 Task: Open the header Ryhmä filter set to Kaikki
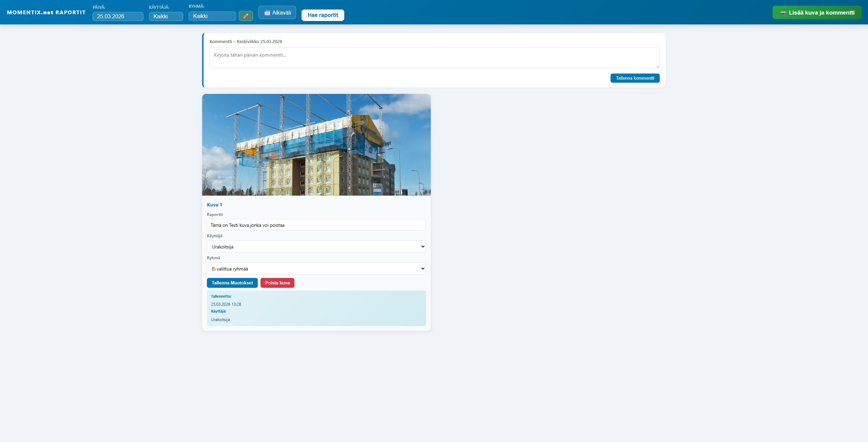pyautogui.click(x=212, y=16)
